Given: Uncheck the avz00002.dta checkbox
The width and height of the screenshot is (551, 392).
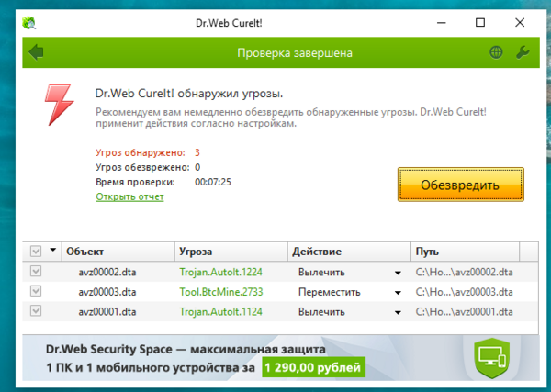Looking at the screenshot, I should [x=36, y=271].
